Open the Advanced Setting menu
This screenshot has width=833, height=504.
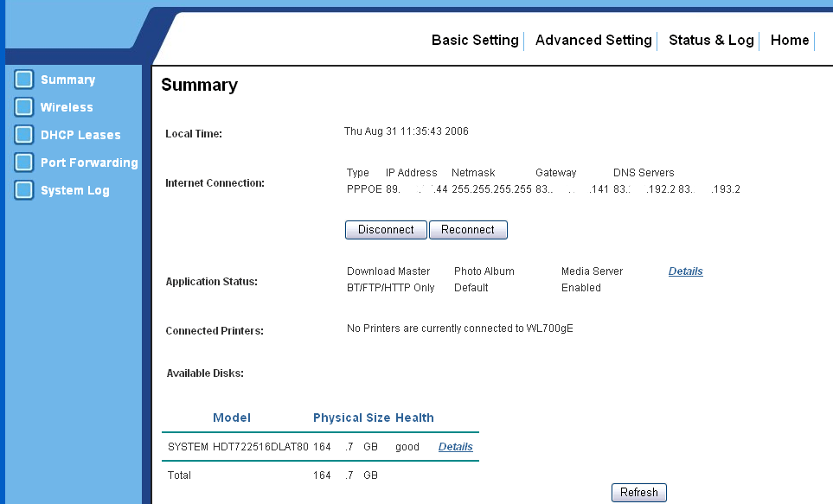[x=593, y=41]
